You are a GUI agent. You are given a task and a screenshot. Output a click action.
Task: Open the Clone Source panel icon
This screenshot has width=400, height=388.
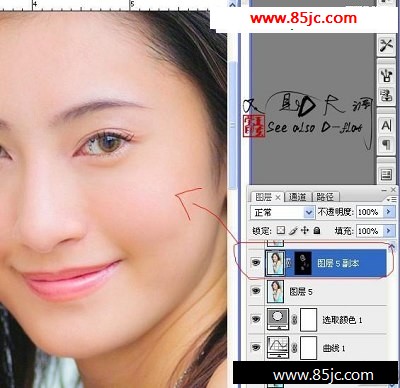click(386, 95)
